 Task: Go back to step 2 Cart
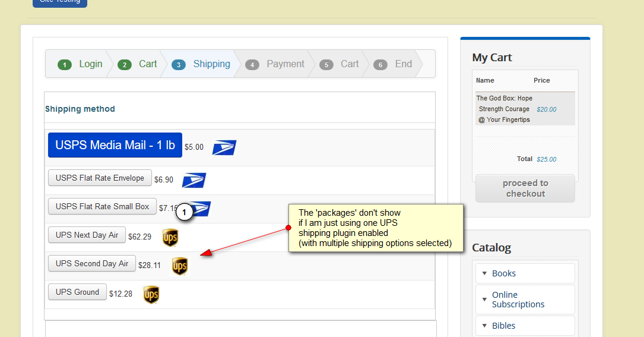(x=137, y=64)
